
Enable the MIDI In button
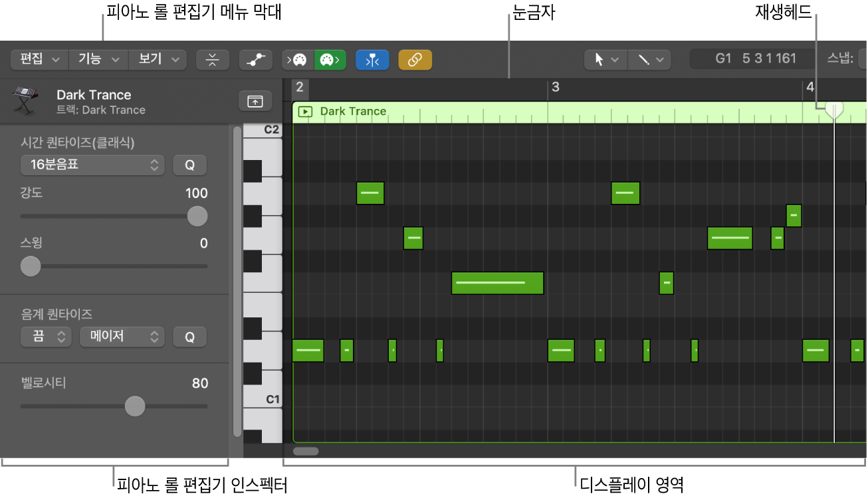[298, 60]
